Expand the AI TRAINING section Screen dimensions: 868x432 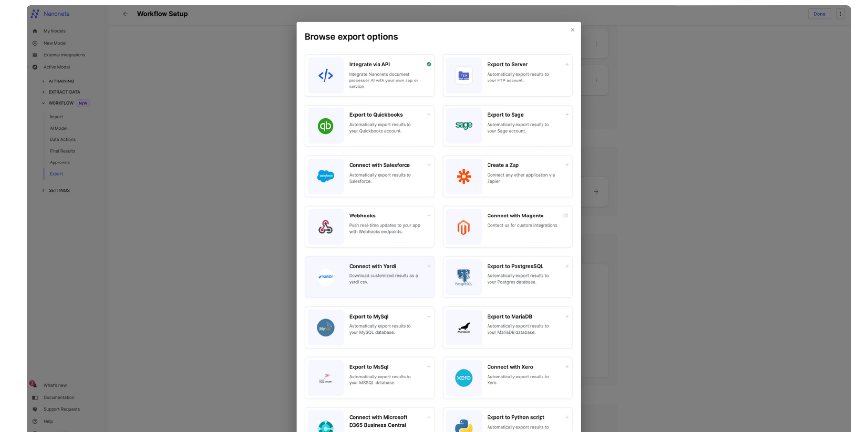tap(61, 81)
